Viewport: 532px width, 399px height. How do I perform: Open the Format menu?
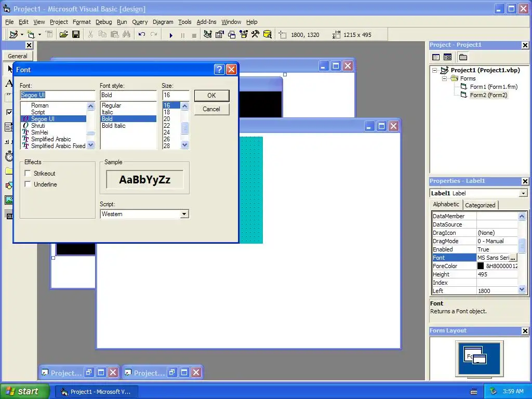pos(82,22)
